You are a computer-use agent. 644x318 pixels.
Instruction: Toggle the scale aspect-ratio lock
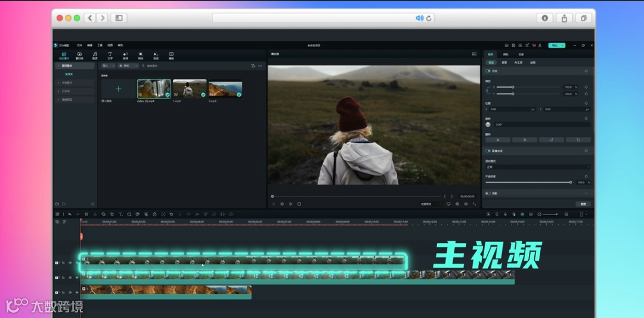[x=487, y=91]
